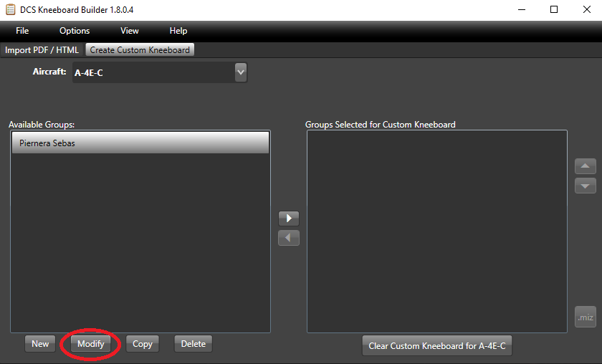602x364 pixels.
Task: Create a New group
Action: click(40, 344)
